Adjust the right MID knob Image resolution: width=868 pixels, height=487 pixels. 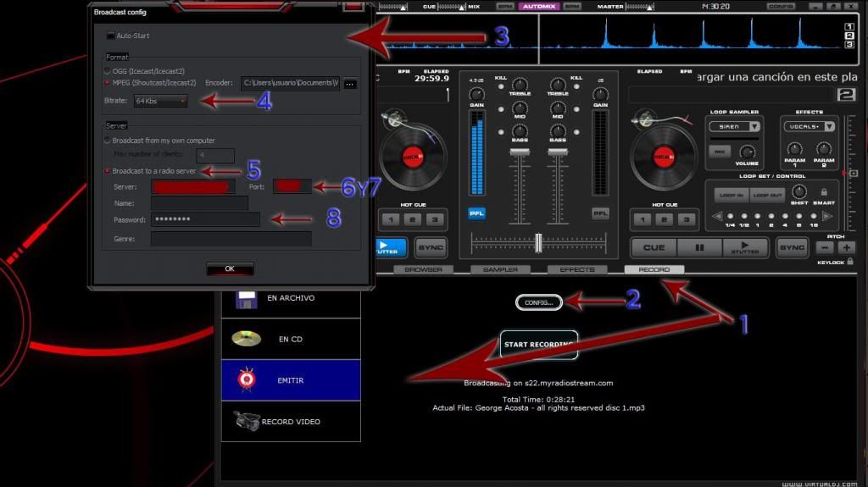click(x=558, y=108)
